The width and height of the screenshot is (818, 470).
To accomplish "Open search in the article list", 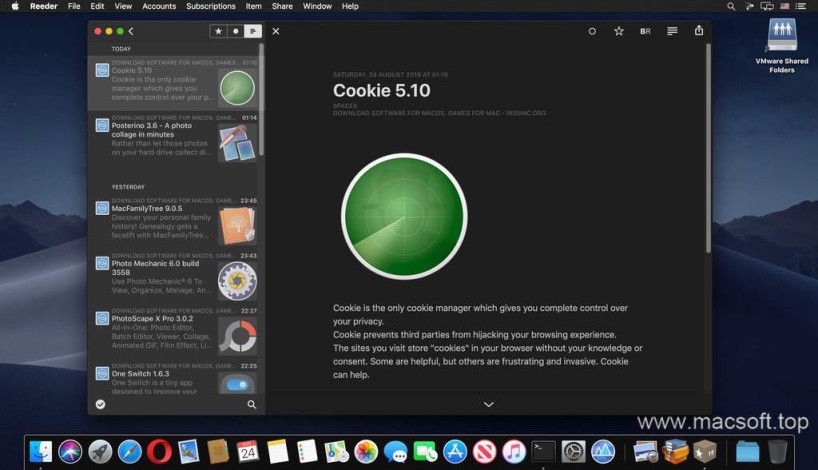I will point(251,404).
